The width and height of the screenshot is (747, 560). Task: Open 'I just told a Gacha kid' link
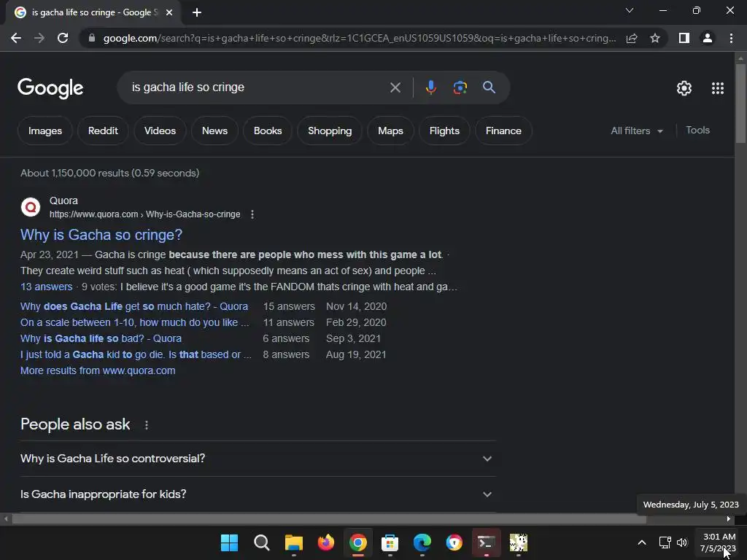click(x=135, y=355)
